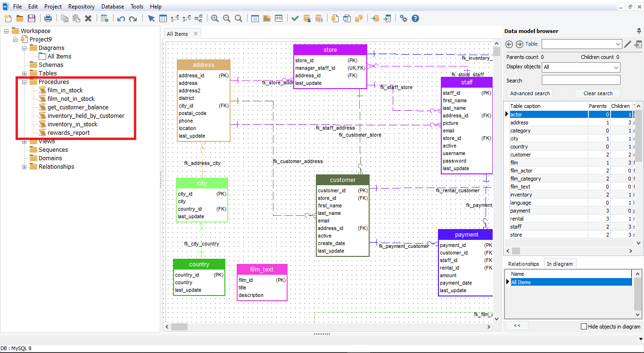Screen dimensions: 644x353
Task: Choose the new table tool icon
Action: [x=163, y=18]
